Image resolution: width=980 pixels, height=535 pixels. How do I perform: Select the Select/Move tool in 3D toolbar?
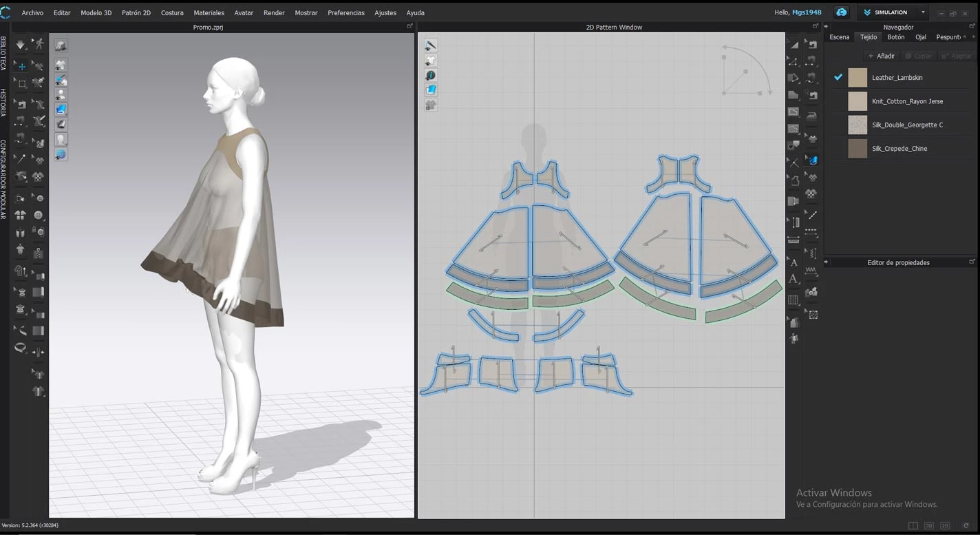pos(21,67)
